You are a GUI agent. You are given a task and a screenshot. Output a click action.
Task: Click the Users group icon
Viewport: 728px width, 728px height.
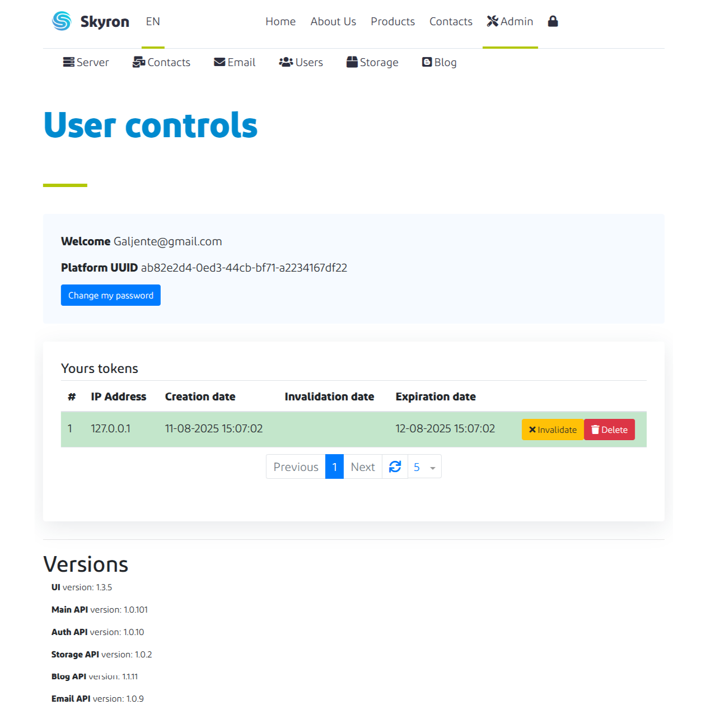pos(286,62)
